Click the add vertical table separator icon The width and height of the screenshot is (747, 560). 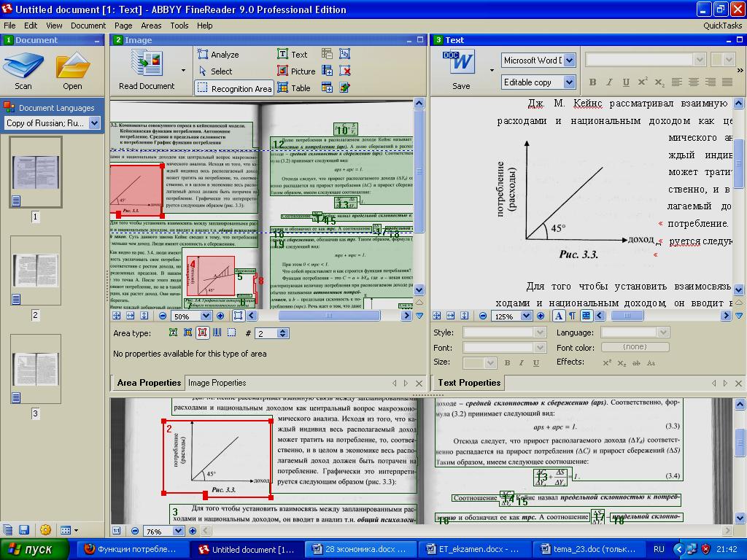click(x=327, y=71)
